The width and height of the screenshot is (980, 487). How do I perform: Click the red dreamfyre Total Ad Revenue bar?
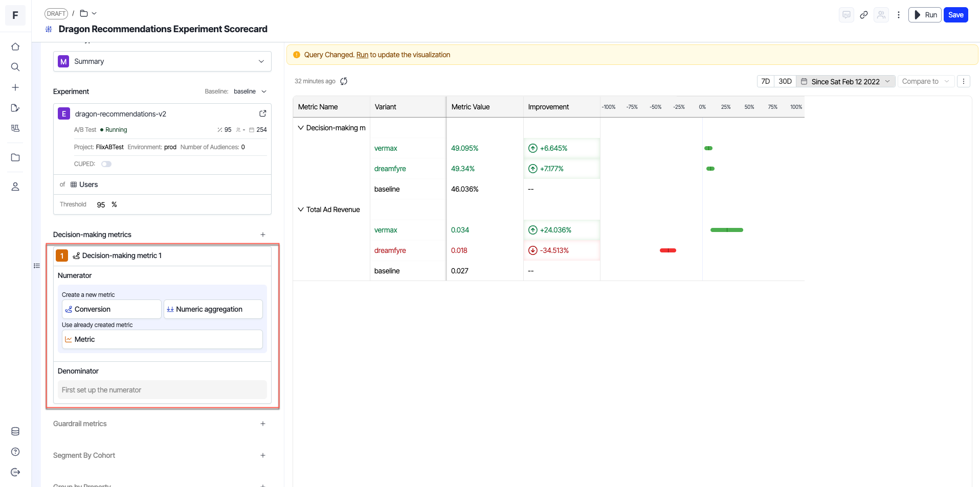click(668, 250)
